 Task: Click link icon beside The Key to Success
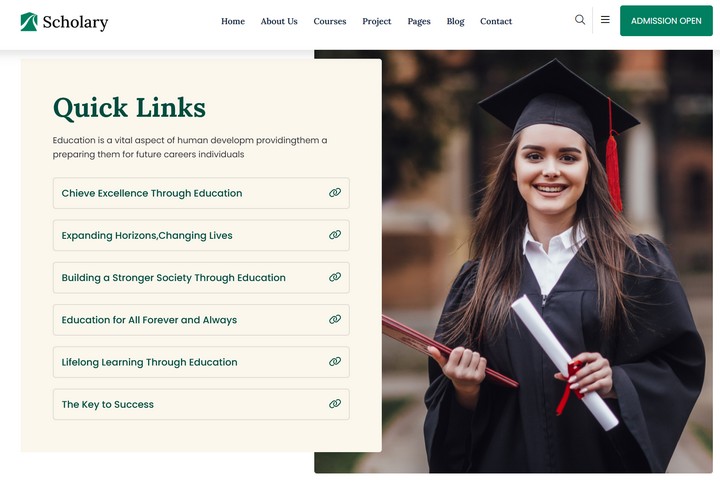[335, 404]
